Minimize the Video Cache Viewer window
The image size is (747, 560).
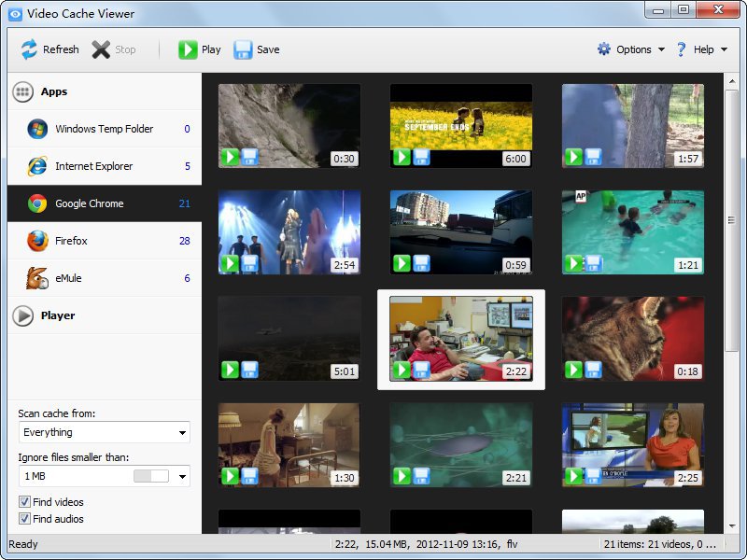pos(658,9)
